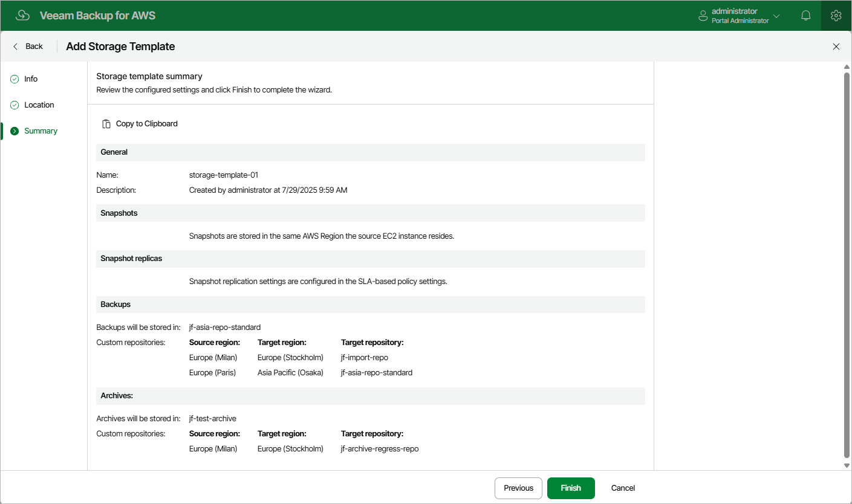Click the scrollbar down arrow
Image resolution: width=852 pixels, height=504 pixels.
(x=846, y=465)
